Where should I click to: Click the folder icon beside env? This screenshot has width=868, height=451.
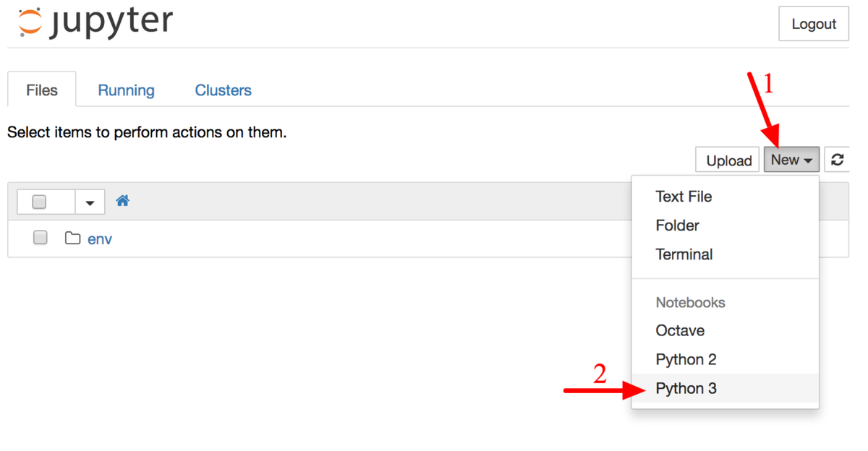point(72,238)
